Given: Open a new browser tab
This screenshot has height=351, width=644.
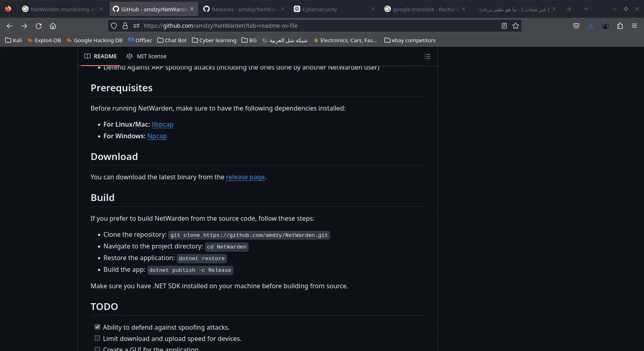Looking at the screenshot, I should pyautogui.click(x=569, y=9).
